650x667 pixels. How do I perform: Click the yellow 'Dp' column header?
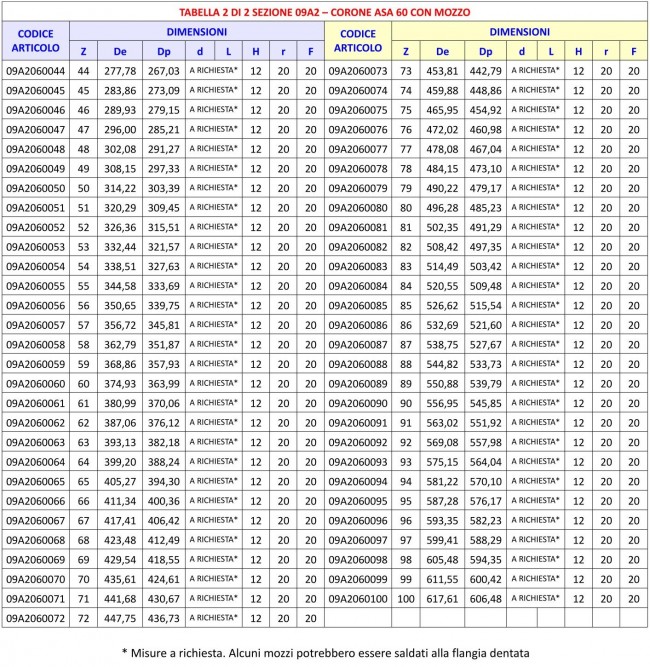(486, 52)
